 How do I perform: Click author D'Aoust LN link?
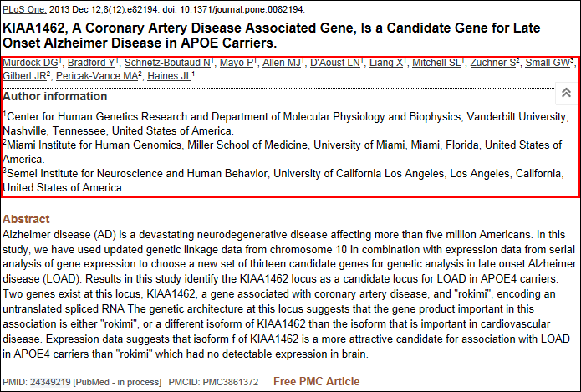point(334,63)
